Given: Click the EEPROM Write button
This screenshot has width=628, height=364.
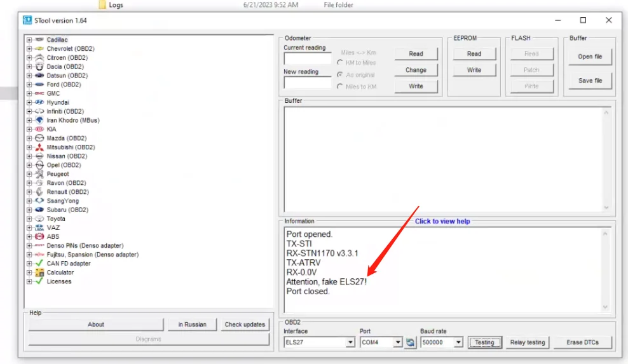Looking at the screenshot, I should [x=474, y=70].
